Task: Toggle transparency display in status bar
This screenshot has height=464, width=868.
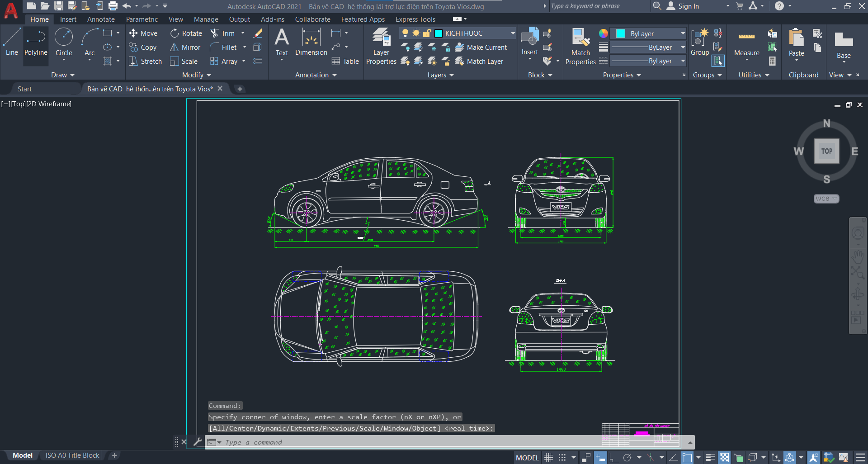Action: pos(724,458)
